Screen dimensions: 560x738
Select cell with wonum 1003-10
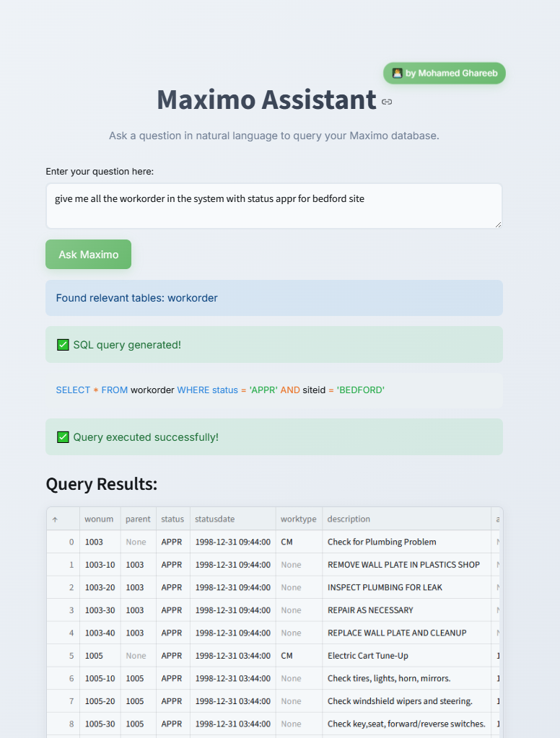coord(100,565)
